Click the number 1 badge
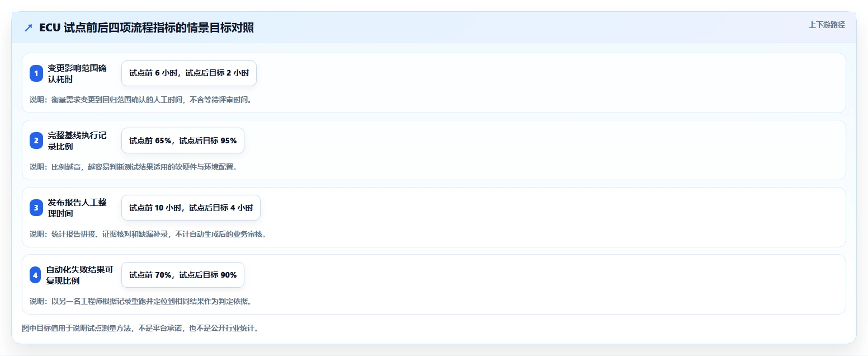 [36, 73]
